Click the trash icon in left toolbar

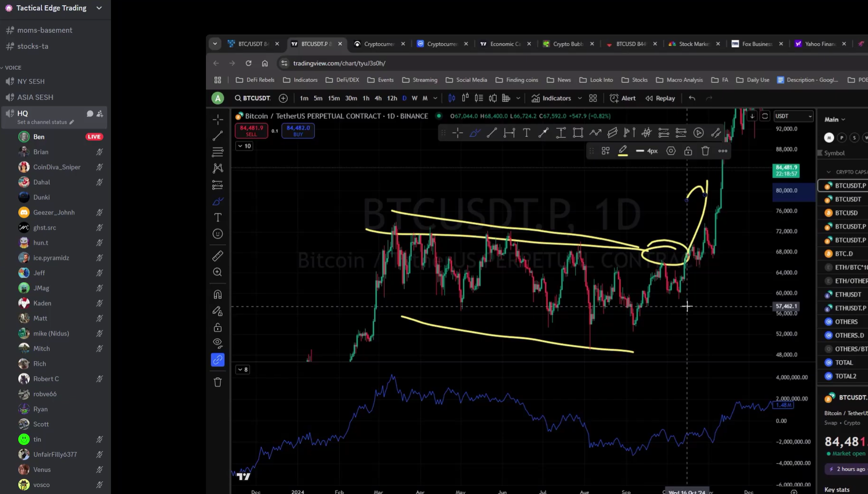[218, 382]
